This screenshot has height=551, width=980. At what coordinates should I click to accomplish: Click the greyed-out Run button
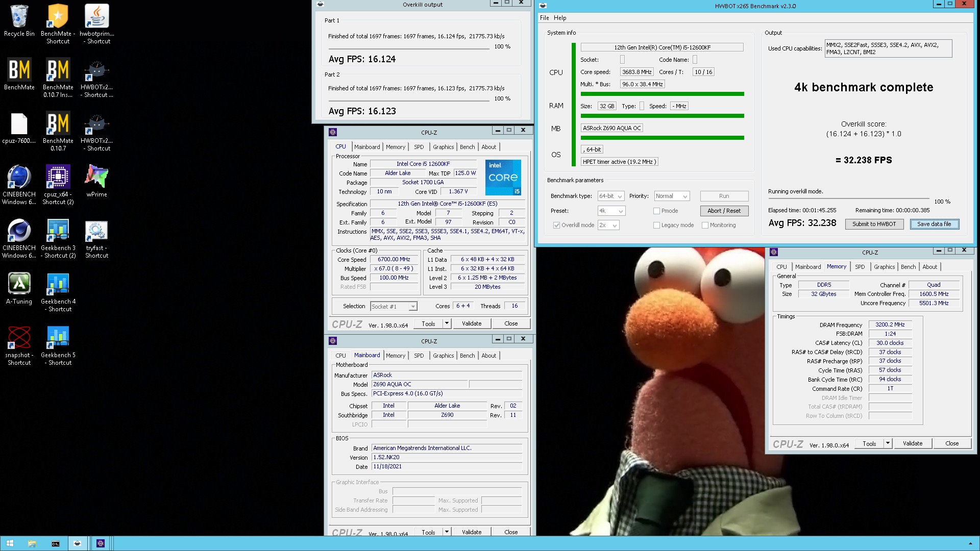(724, 196)
